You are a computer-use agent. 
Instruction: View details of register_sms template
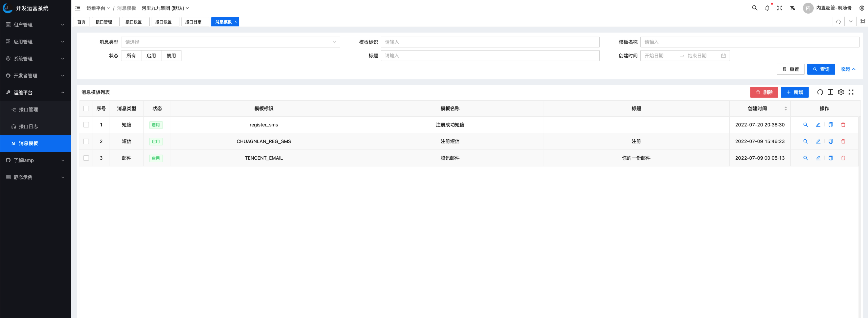point(805,125)
